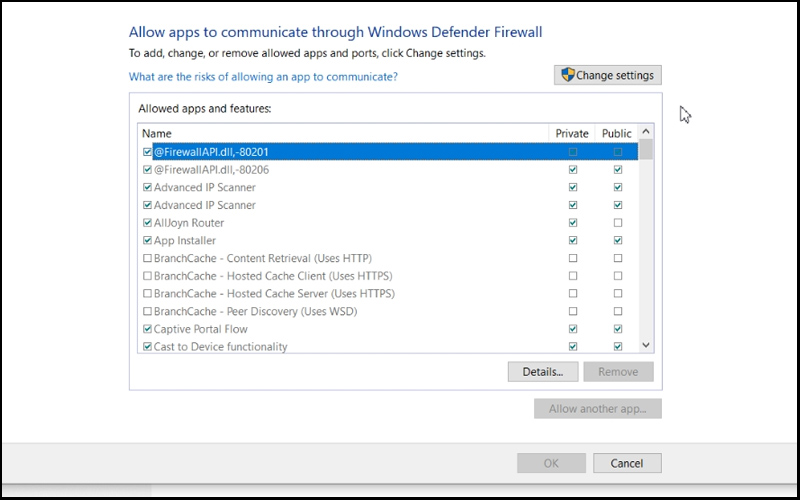
Task: Click the Remove button
Action: click(618, 372)
